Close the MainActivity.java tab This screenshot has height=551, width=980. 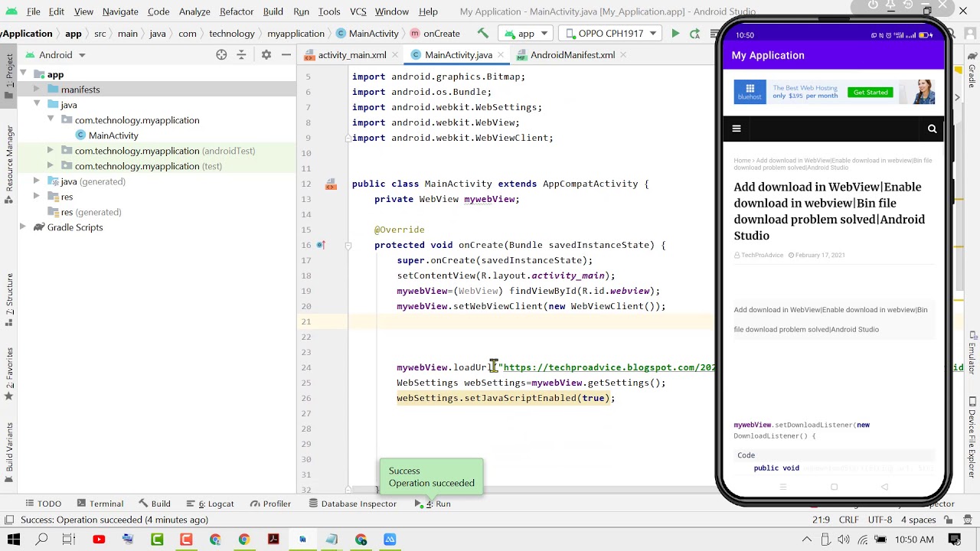[501, 55]
